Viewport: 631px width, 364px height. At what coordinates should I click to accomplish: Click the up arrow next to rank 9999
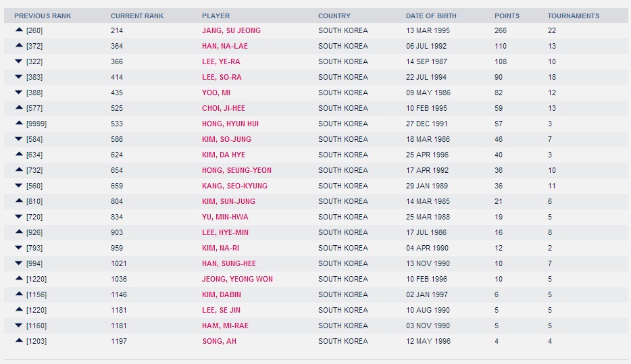(19, 124)
